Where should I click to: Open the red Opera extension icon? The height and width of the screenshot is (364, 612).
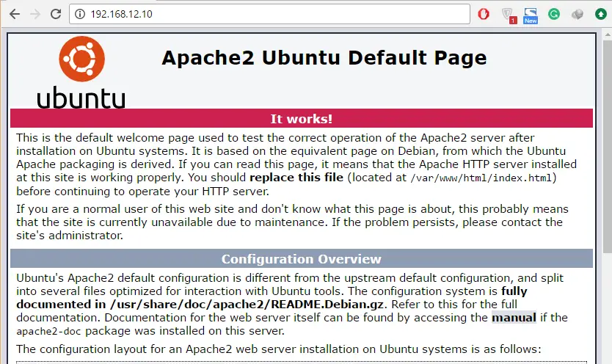pyautogui.click(x=484, y=14)
